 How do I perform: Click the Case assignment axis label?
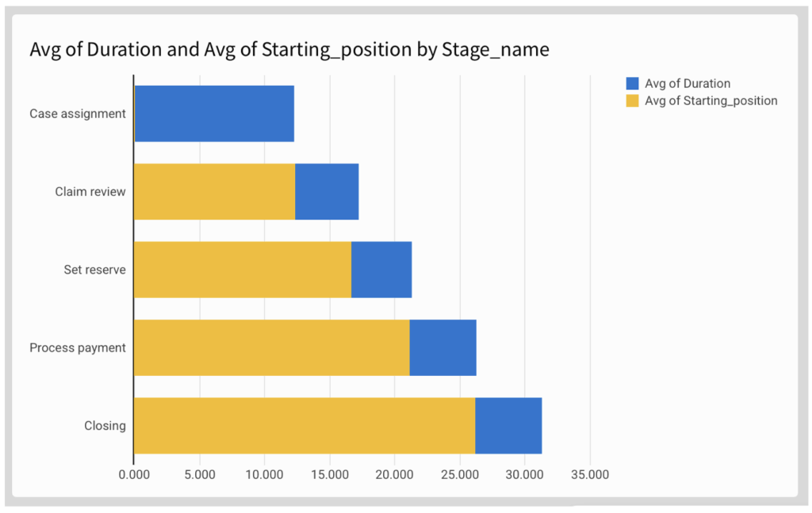[x=78, y=113]
